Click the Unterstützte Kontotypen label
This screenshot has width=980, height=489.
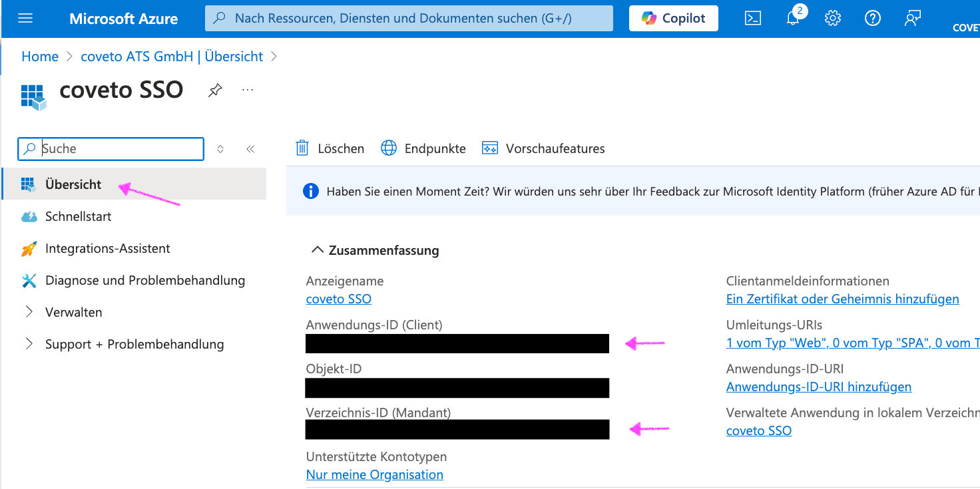click(x=376, y=456)
